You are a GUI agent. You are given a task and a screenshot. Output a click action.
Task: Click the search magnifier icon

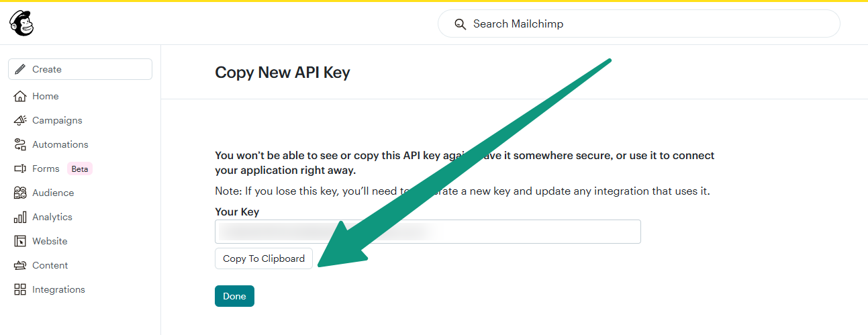point(460,24)
